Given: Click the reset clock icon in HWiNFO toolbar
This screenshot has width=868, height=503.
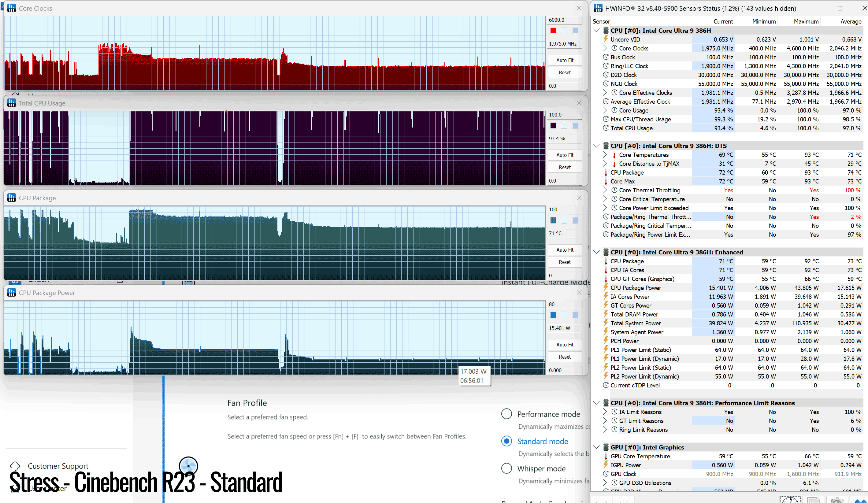Looking at the screenshot, I should point(791,500).
